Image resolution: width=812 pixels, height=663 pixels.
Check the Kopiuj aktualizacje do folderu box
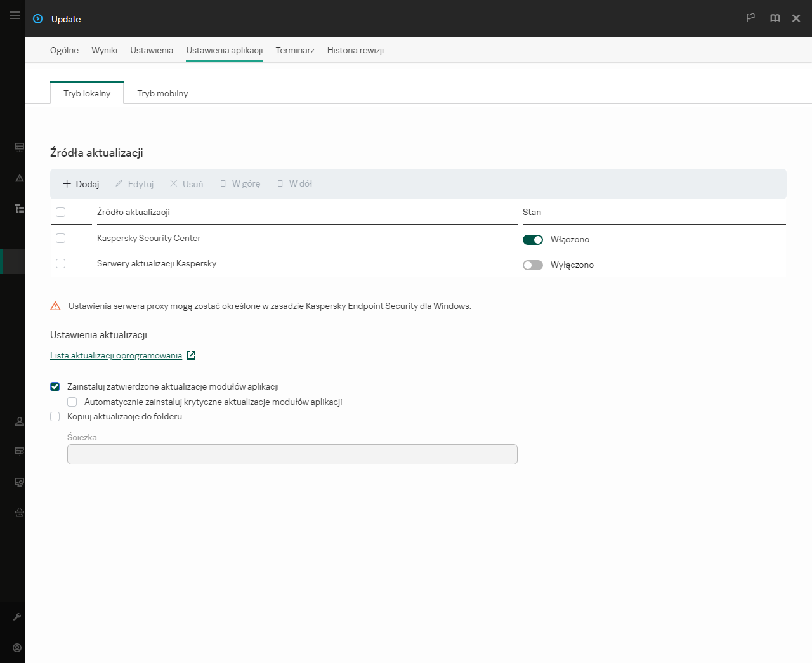click(55, 417)
